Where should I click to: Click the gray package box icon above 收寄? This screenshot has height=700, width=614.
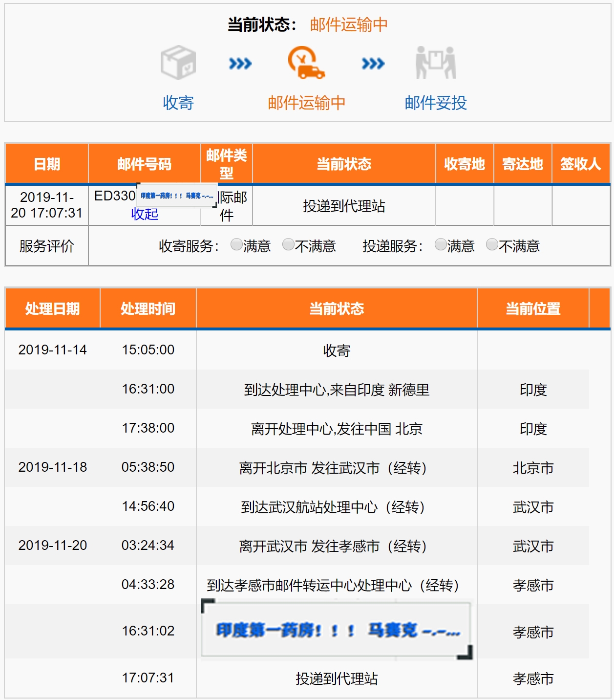[x=178, y=63]
